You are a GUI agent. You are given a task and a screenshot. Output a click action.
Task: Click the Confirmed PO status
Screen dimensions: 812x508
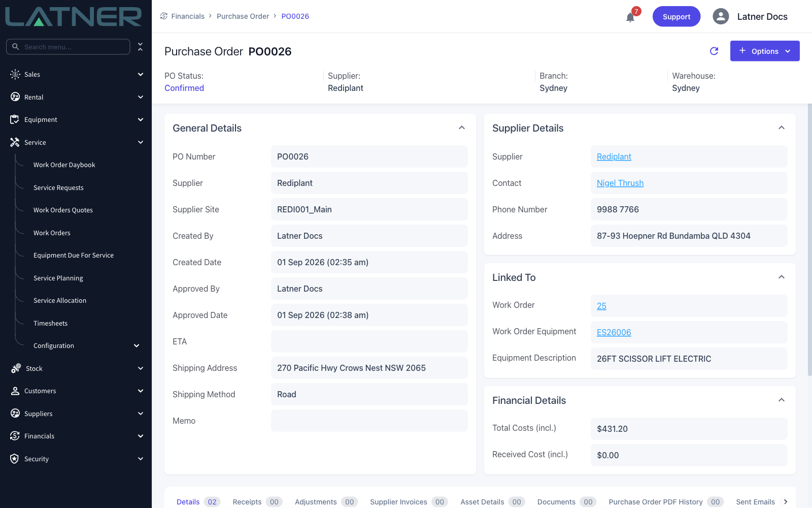pyautogui.click(x=184, y=88)
